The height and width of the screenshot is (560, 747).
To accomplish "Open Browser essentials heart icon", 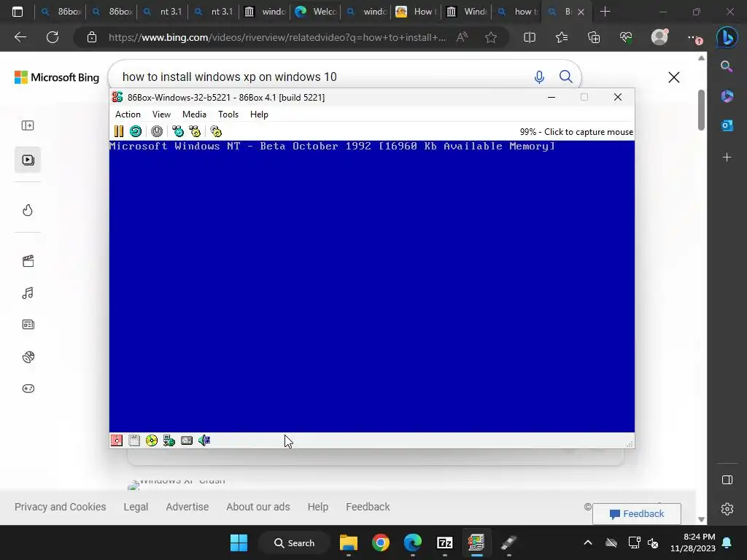I will click(625, 37).
